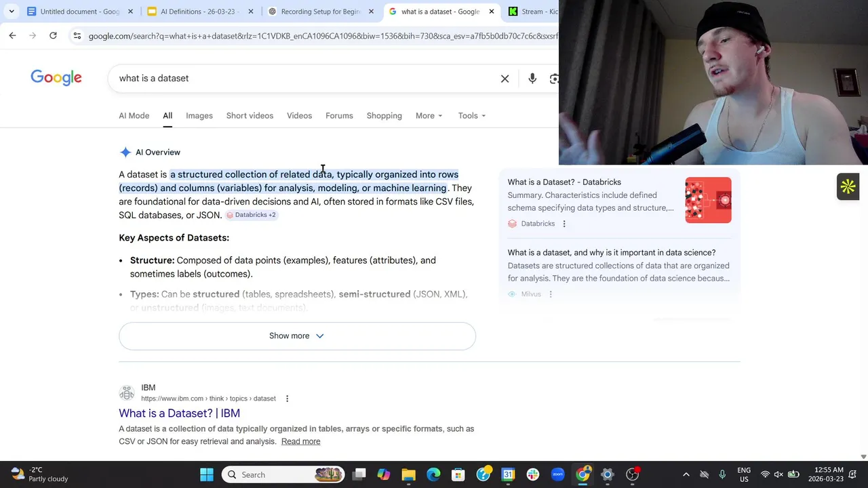Open Databricks +2 source chip
The image size is (868, 488).
[251, 215]
